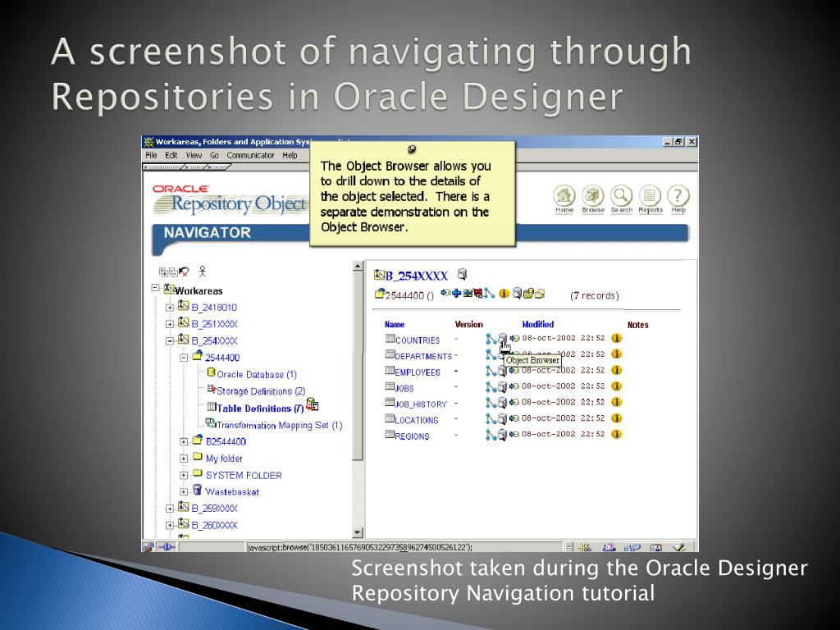Image resolution: width=840 pixels, height=630 pixels.
Task: Click the navigator scrollbar down arrow
Action: [358, 532]
